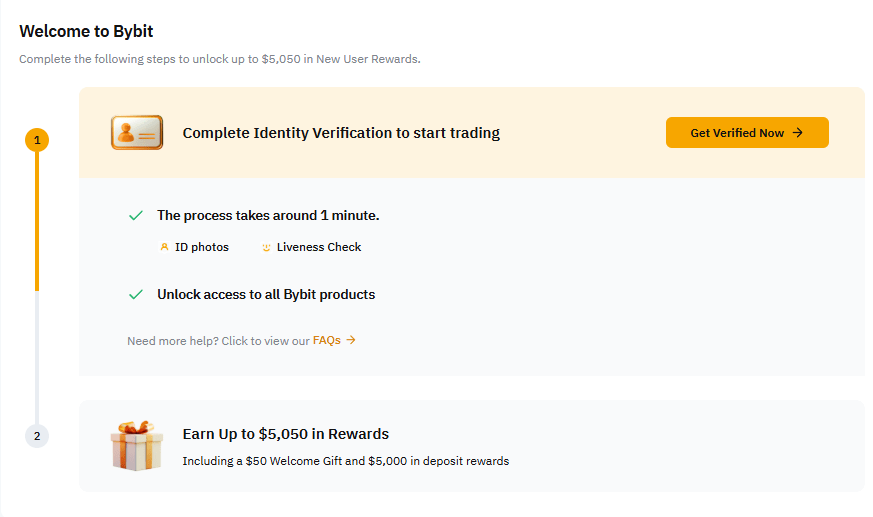Click the $50 Welcome Gift description text
873x517 pixels.
pyautogui.click(x=346, y=461)
